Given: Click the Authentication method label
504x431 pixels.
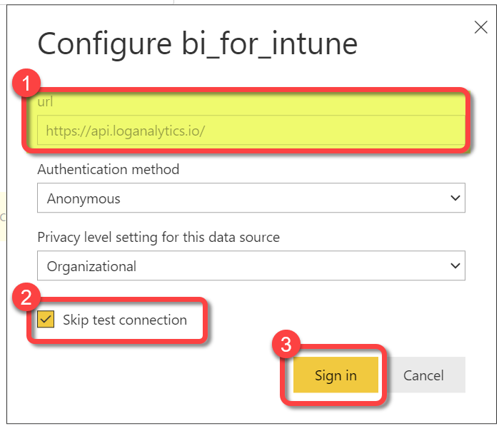Looking at the screenshot, I should pos(108,170).
